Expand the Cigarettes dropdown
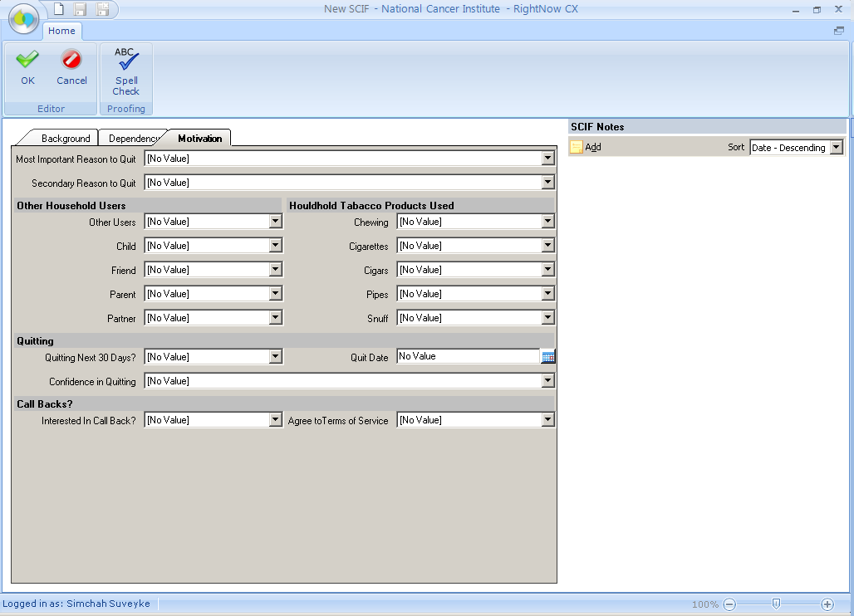 pyautogui.click(x=547, y=246)
